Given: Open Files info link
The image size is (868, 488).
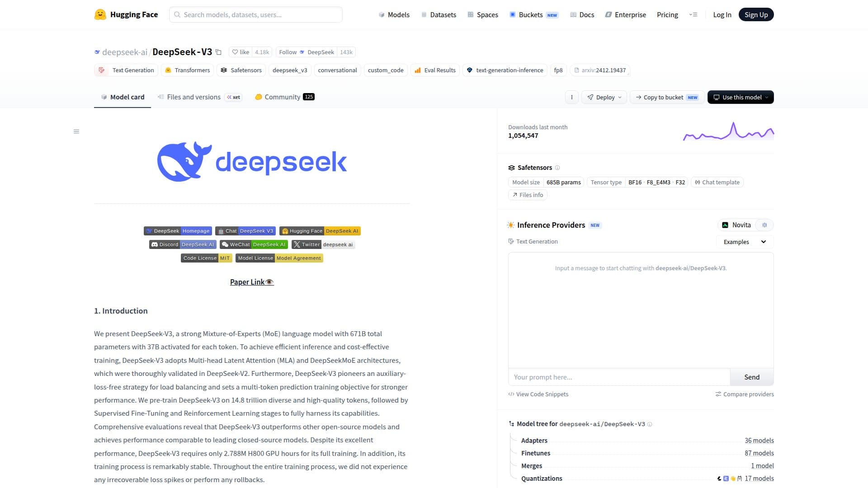Looking at the screenshot, I should pyautogui.click(x=528, y=195).
